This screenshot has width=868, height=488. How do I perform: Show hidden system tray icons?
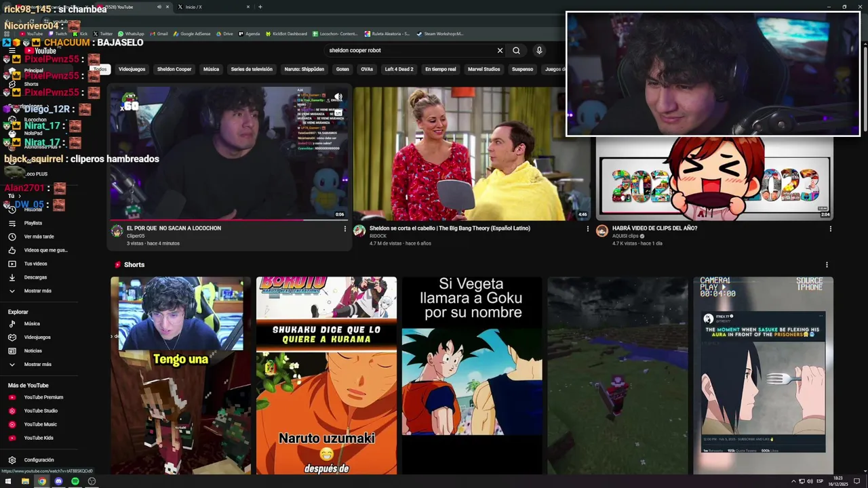pos(793,481)
